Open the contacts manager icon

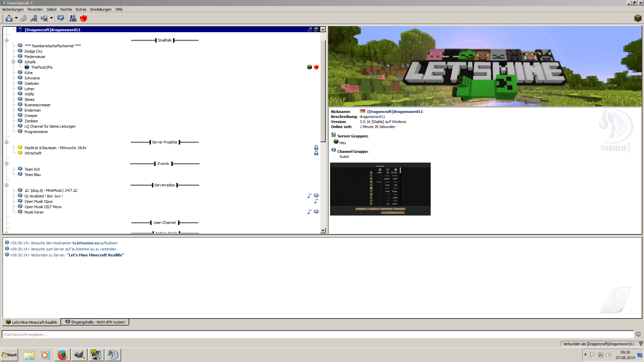click(x=73, y=18)
